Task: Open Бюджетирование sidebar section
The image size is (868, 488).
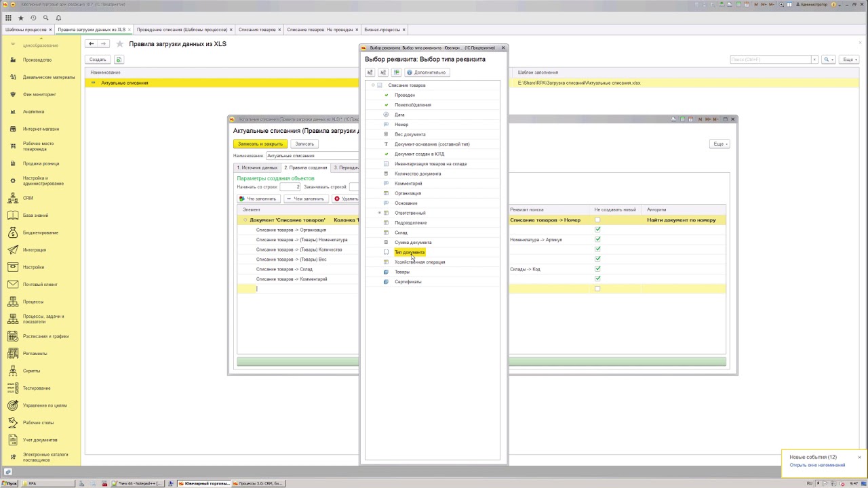Action: click(x=41, y=232)
